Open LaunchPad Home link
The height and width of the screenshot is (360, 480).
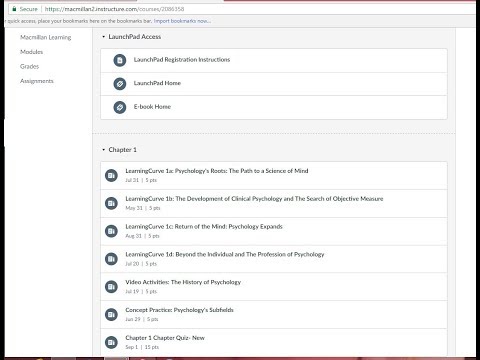[157, 83]
